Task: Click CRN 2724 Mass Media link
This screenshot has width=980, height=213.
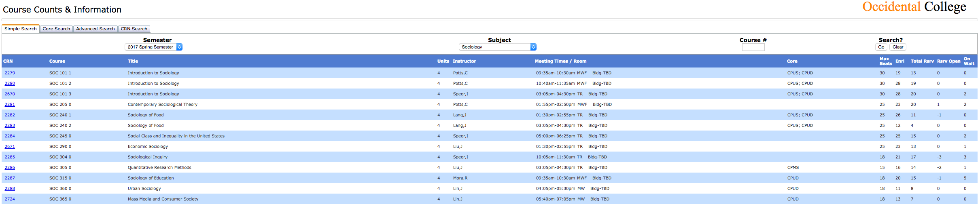Action: point(10,199)
